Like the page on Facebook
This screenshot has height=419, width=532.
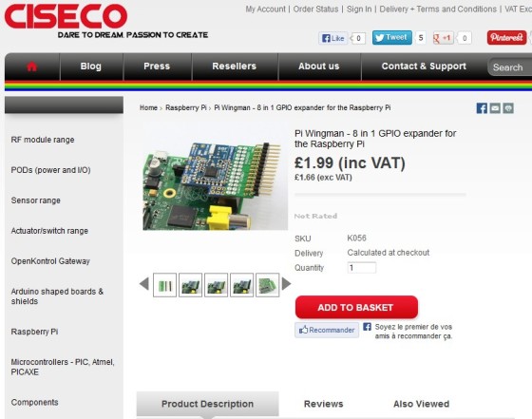coord(333,38)
